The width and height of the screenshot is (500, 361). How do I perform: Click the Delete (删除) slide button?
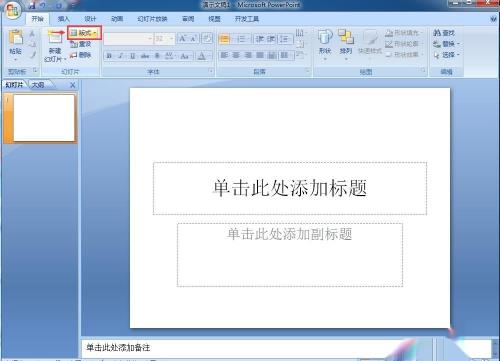(x=81, y=55)
